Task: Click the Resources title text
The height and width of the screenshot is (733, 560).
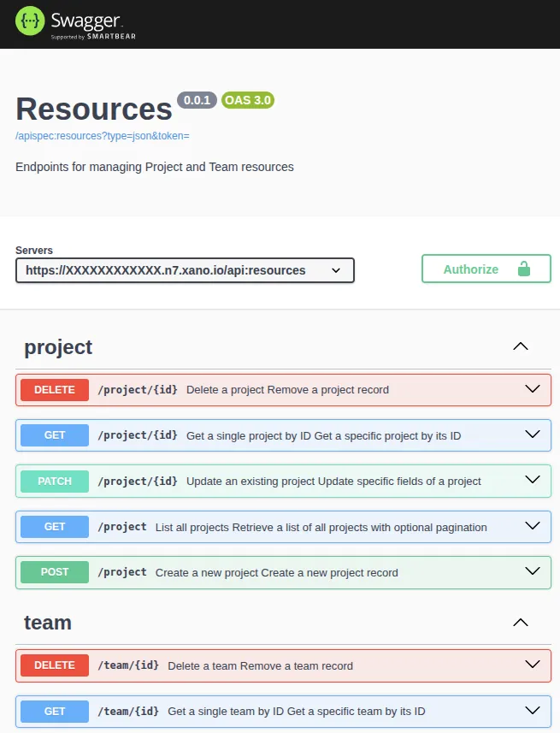Action: pyautogui.click(x=94, y=109)
